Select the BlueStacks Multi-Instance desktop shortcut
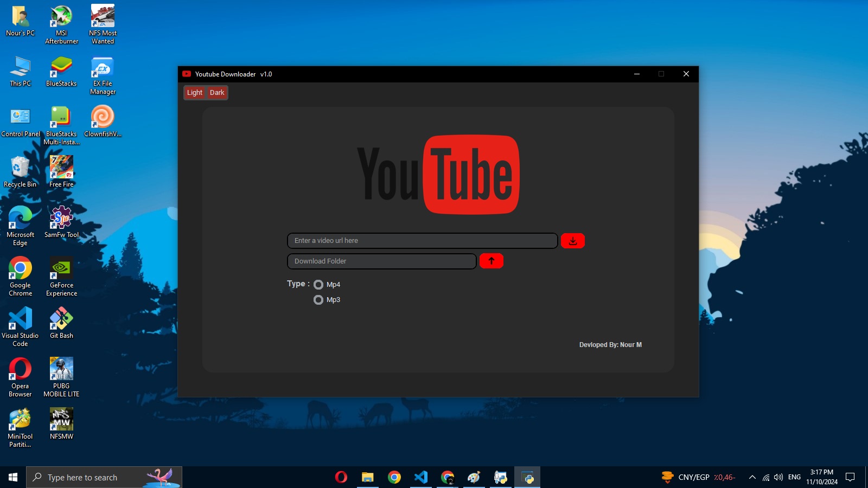 pyautogui.click(x=61, y=126)
